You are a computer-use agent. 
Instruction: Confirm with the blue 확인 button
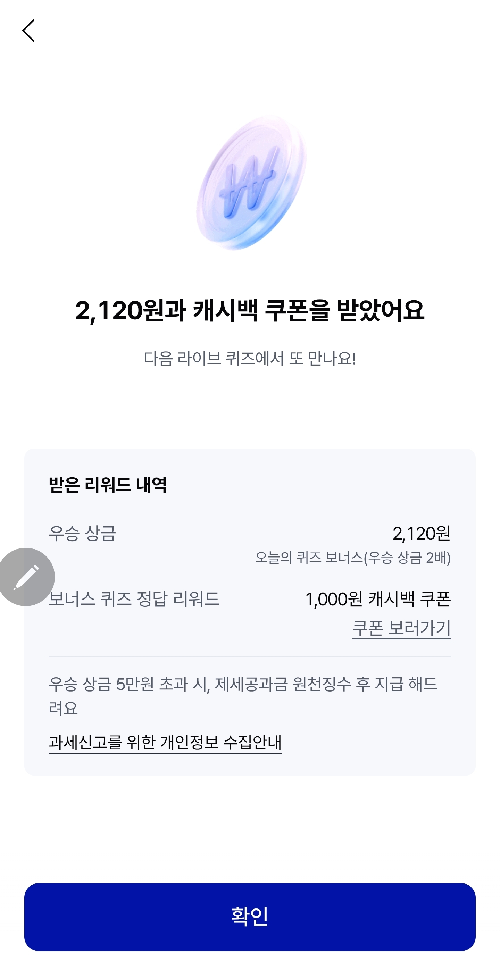pos(250,917)
